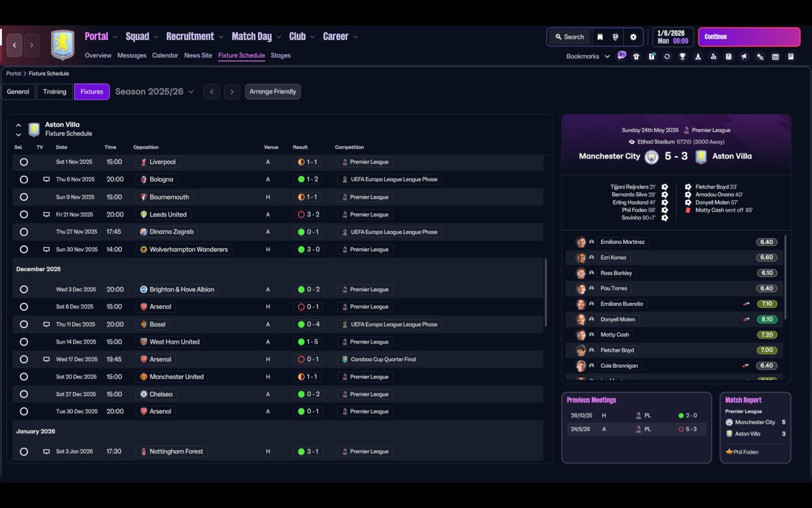The width and height of the screenshot is (812, 508).
Task: Open the notifications speech bubble showing 9+
Action: click(x=622, y=55)
